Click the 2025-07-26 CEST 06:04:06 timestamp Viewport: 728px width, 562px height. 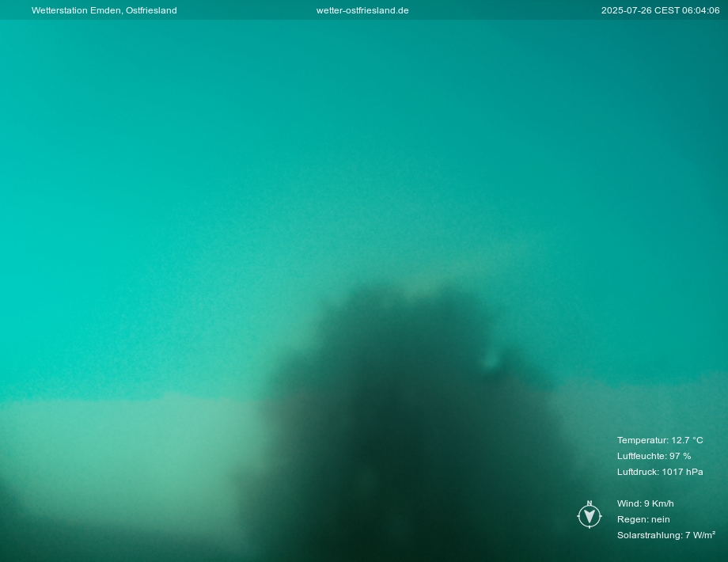click(660, 10)
